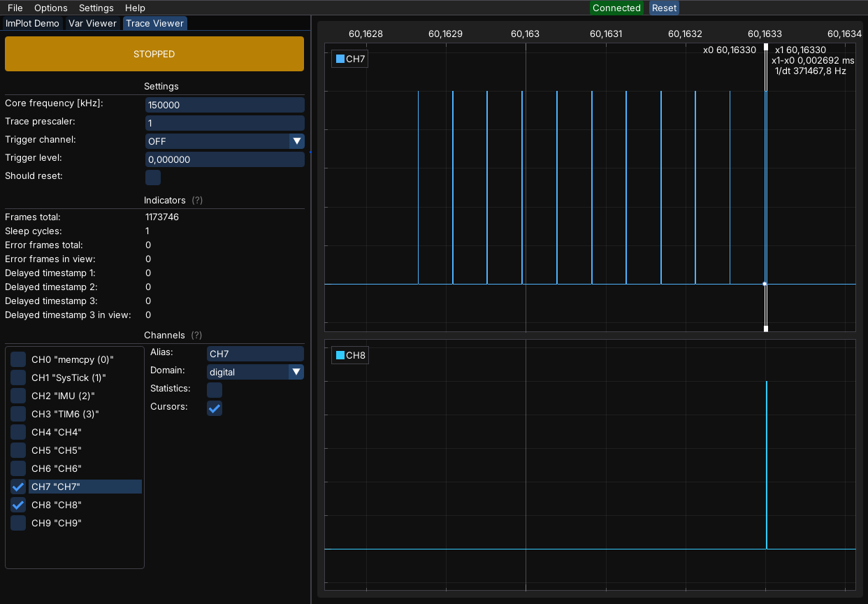Open the Settings menu
This screenshot has width=868, height=604.
point(96,8)
